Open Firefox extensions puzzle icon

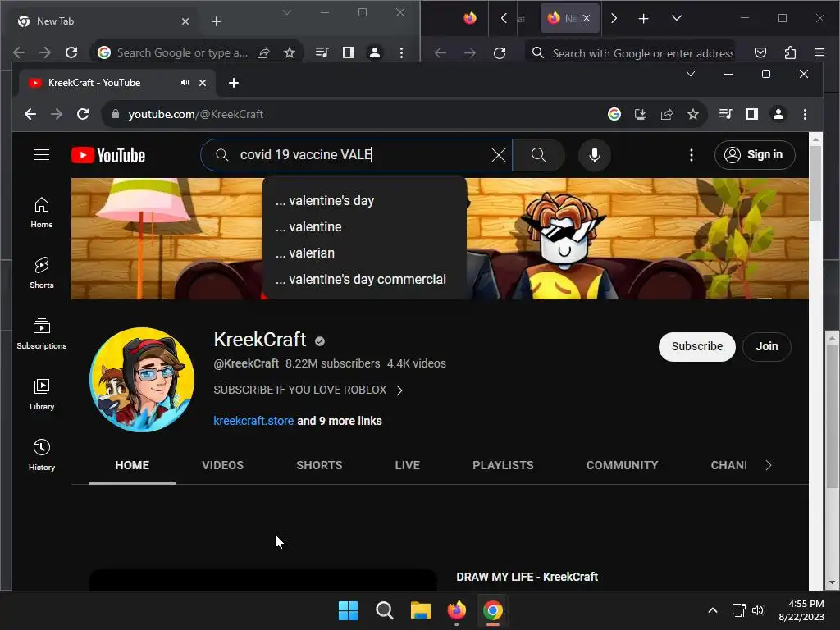790,52
